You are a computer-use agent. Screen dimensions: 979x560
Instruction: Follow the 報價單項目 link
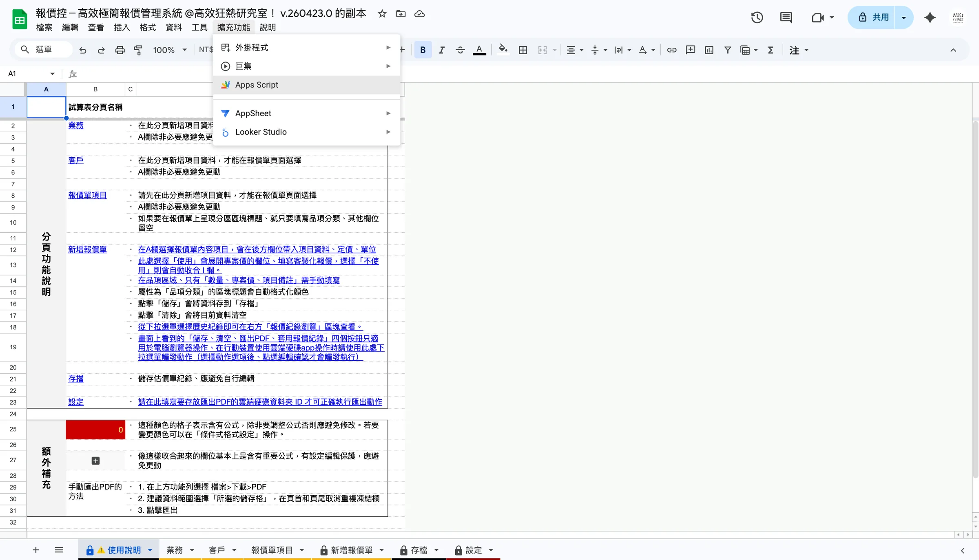point(87,196)
